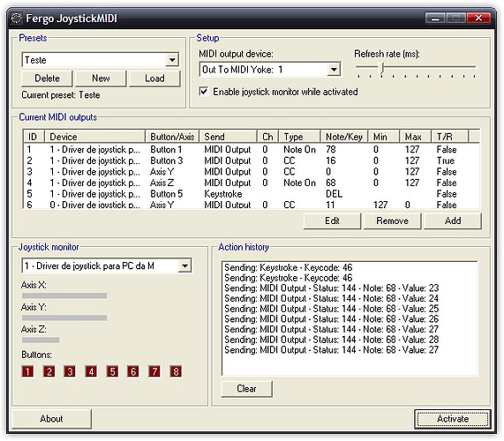Click the DEL key cell
Screen dimensions: 504x441
point(334,194)
